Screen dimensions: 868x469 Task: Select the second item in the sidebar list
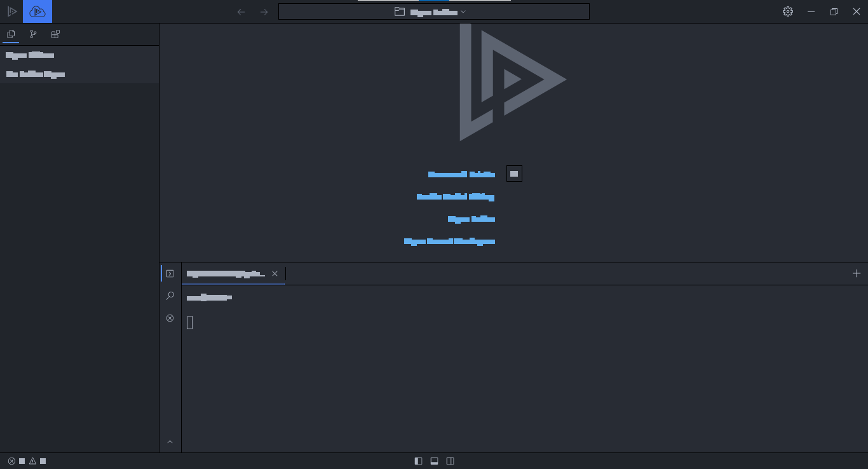35,74
